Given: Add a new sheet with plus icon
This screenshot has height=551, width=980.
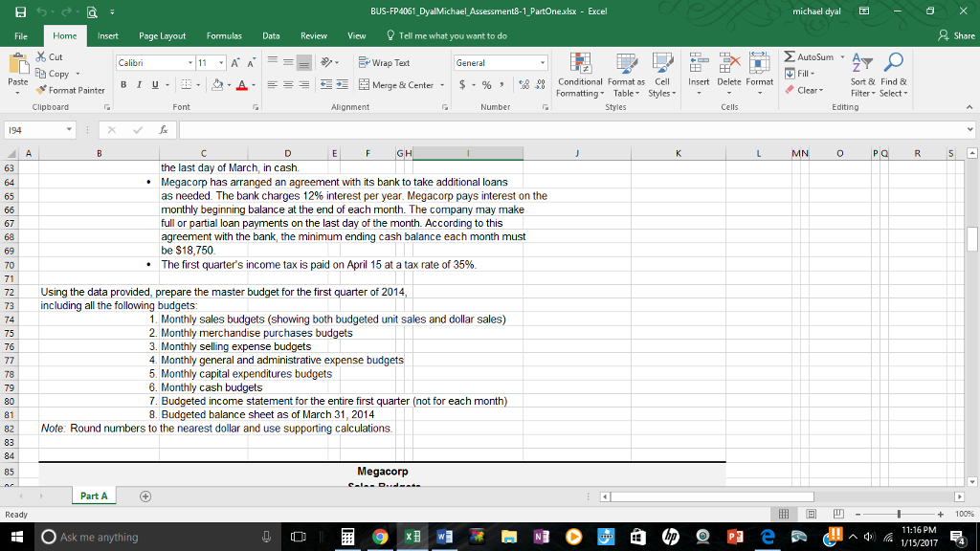Looking at the screenshot, I should (146, 496).
